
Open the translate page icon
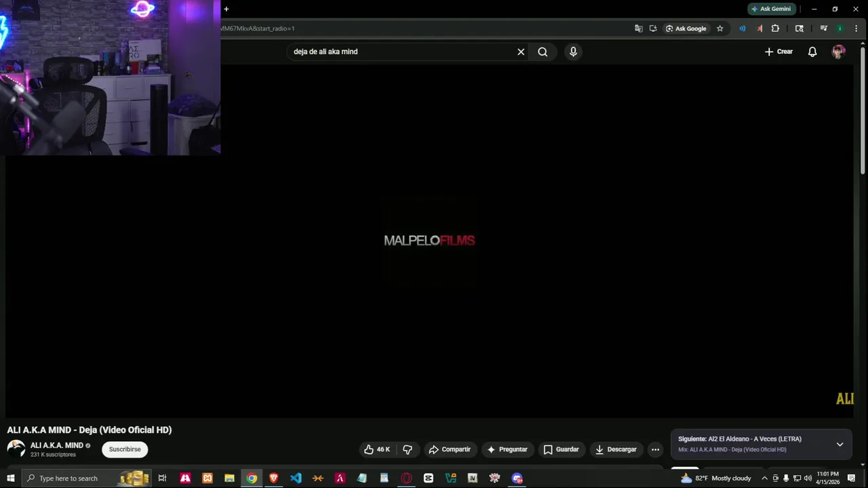tap(638, 28)
